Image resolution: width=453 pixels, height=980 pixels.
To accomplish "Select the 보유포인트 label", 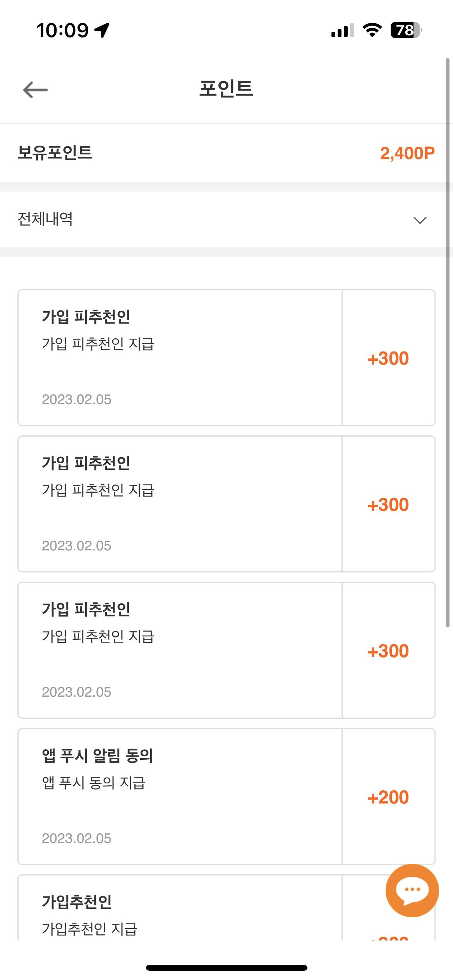I will coord(55,152).
